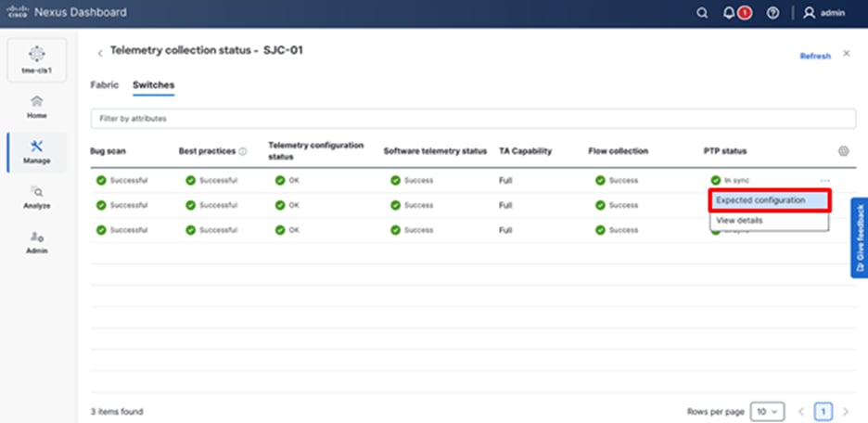Click the Flow collection column header
The width and height of the screenshot is (868, 423).
click(x=619, y=151)
